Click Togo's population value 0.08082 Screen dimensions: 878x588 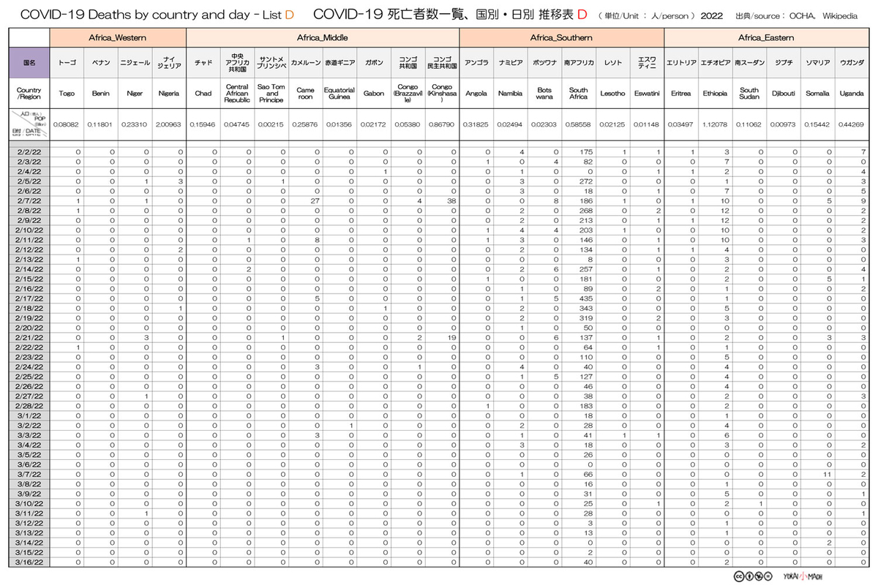click(x=67, y=124)
